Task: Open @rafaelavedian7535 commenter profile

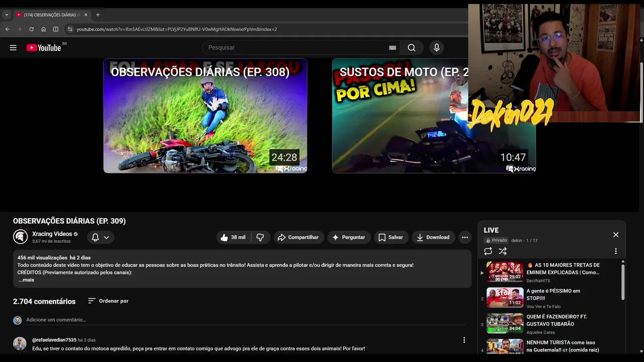Action: (x=54, y=340)
